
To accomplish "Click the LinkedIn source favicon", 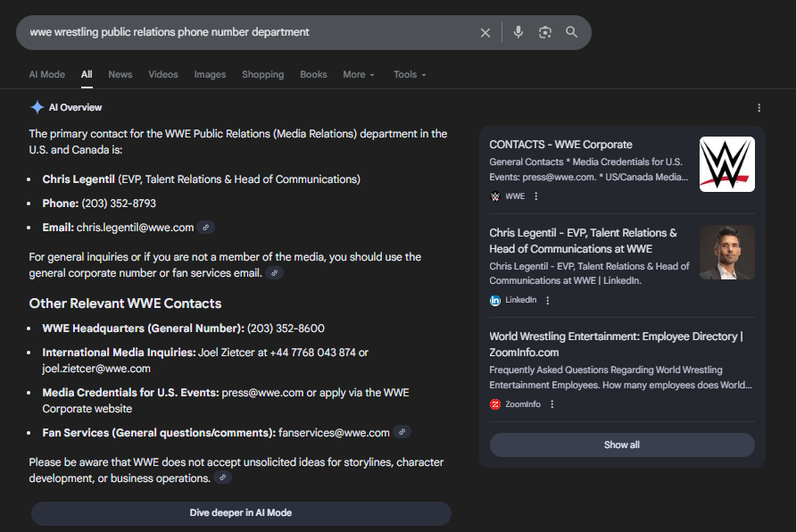I will coord(495,301).
